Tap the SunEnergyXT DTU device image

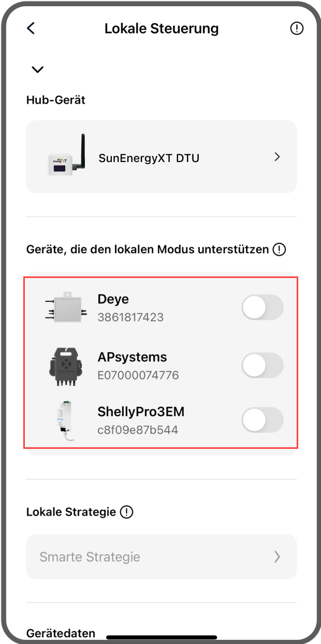pos(66,156)
